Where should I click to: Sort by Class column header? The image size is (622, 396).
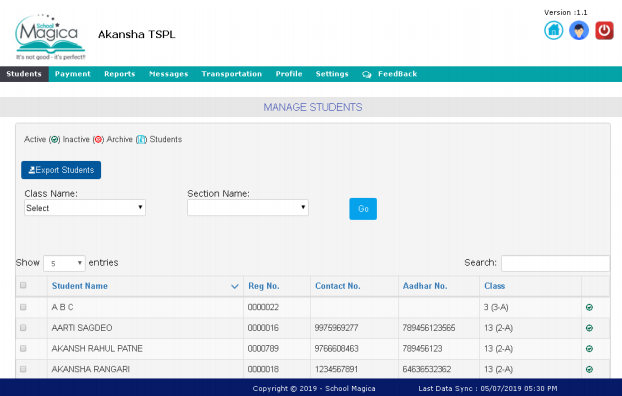[494, 286]
